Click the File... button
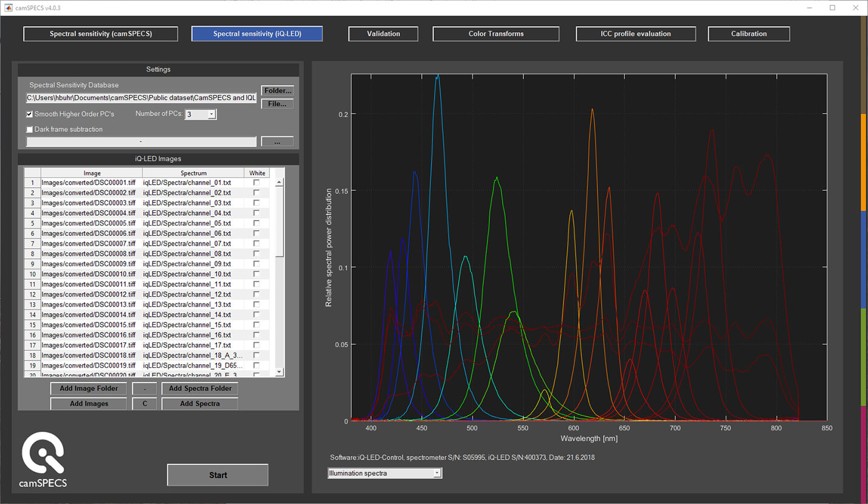Image resolution: width=868 pixels, height=504 pixels. [278, 104]
